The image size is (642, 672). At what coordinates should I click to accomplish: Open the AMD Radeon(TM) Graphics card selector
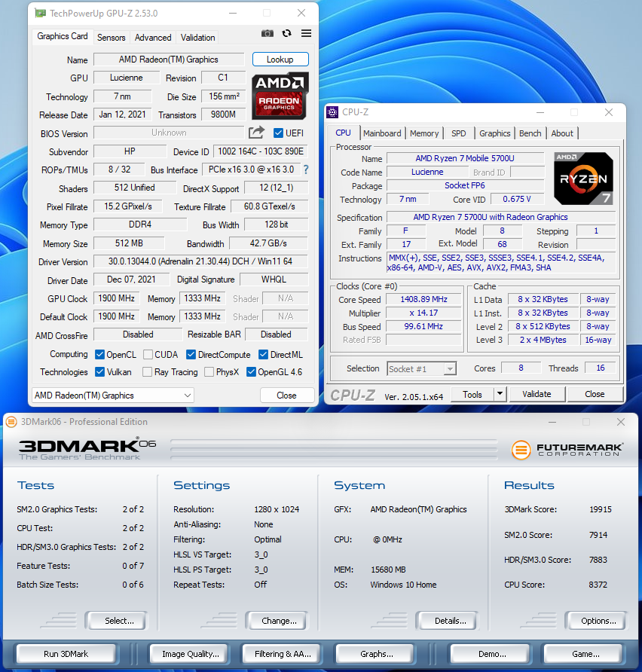113,396
